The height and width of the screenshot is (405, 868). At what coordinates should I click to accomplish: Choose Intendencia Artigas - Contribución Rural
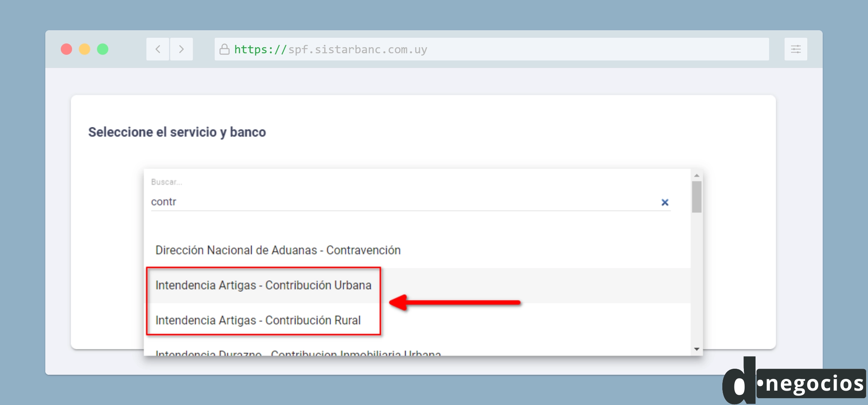(417, 320)
